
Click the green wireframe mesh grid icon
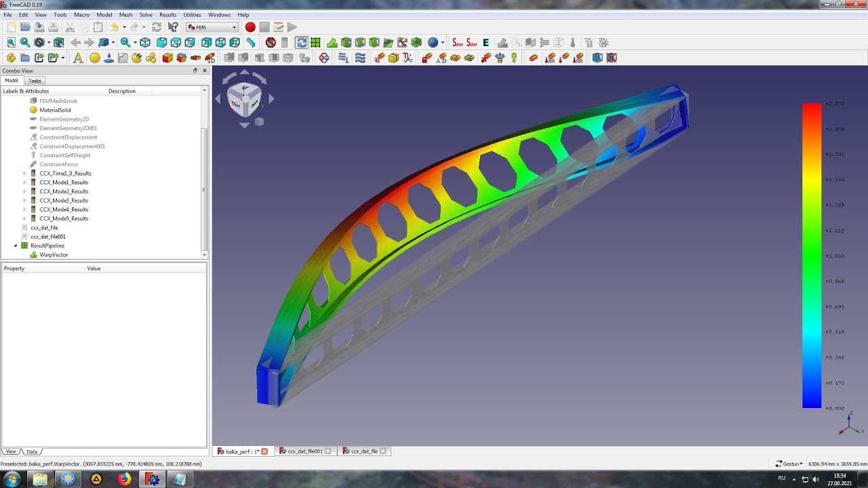click(315, 42)
